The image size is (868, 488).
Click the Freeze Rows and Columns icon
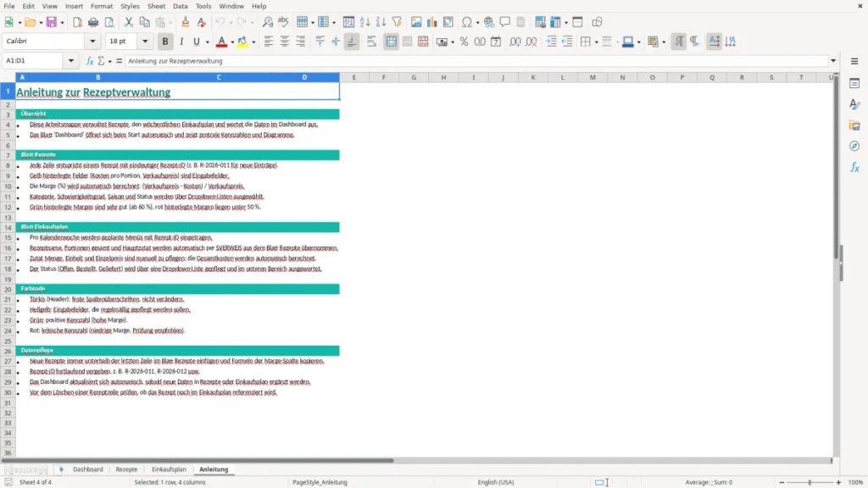coord(555,22)
